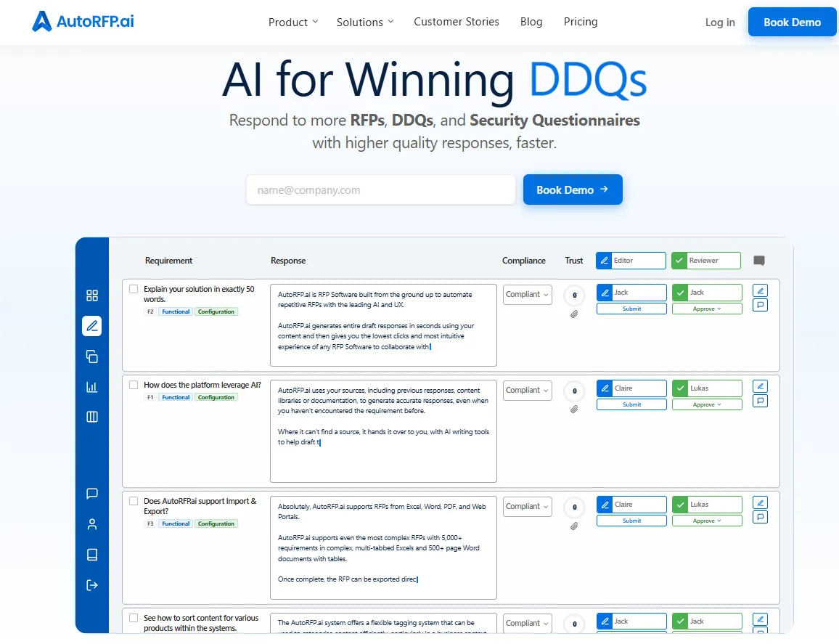This screenshot has width=839, height=644.
Task: Expand Approve dropdown in 'platform leverage AI' row
Action: tap(707, 404)
